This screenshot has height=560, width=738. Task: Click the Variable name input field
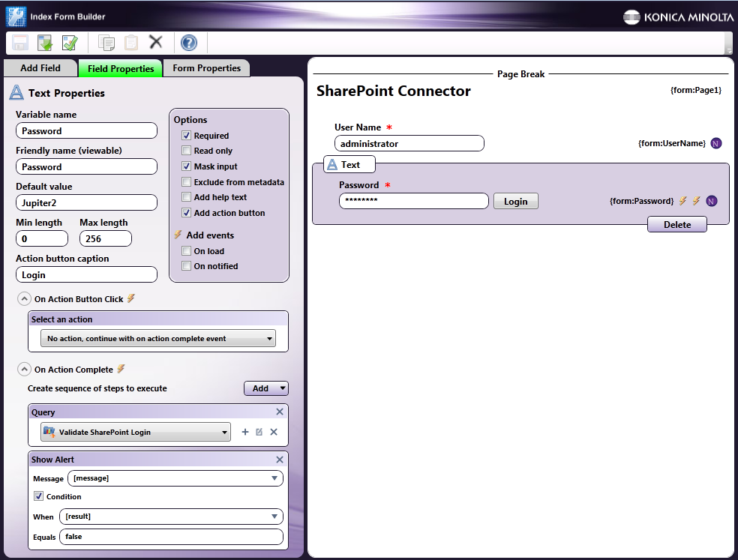tap(86, 131)
